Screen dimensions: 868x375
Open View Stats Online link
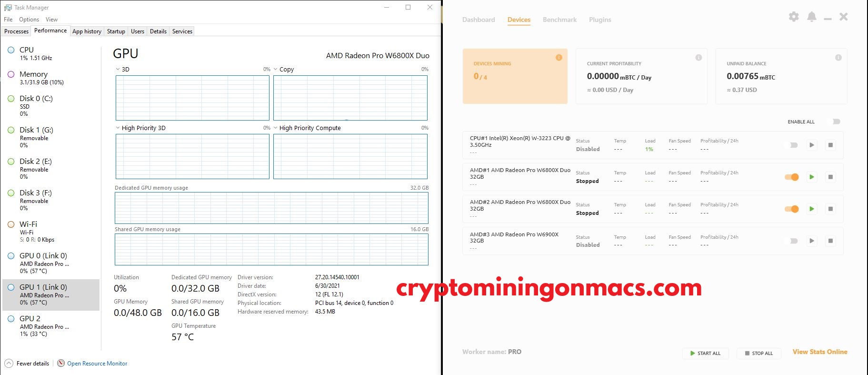coord(820,352)
